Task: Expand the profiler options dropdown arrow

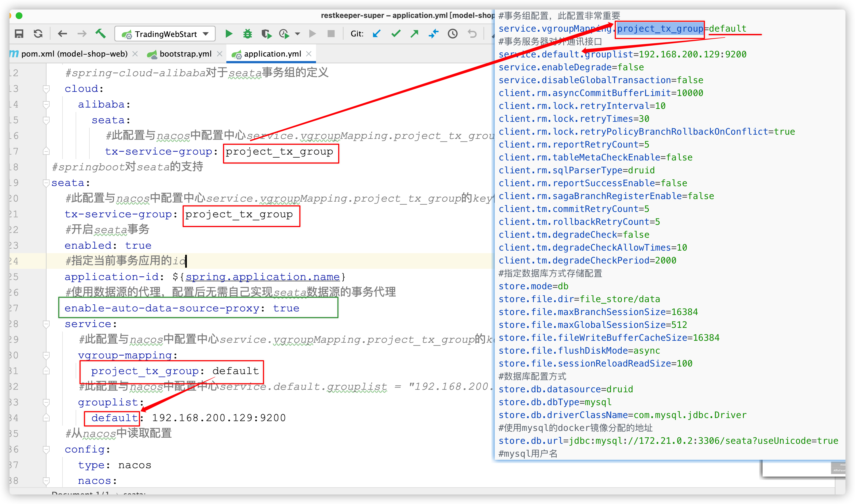Action: [x=298, y=34]
